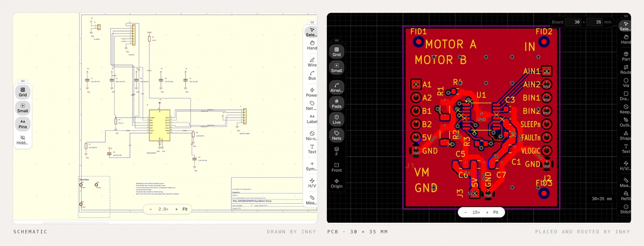Switch PCB view side with Front button

click(x=336, y=167)
